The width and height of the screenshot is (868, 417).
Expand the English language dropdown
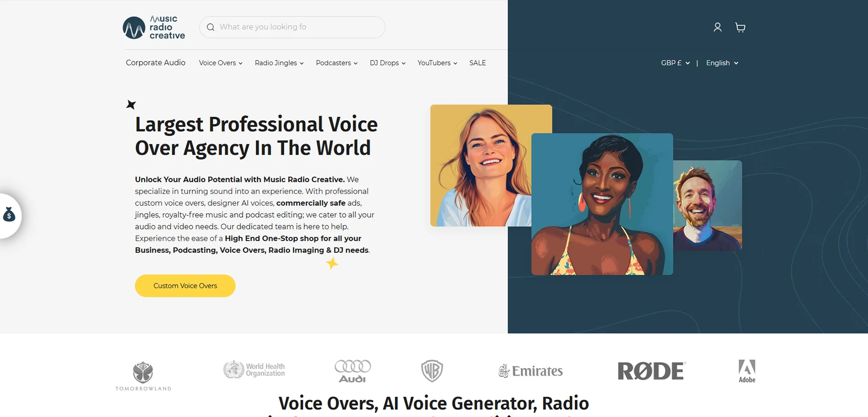[721, 63]
